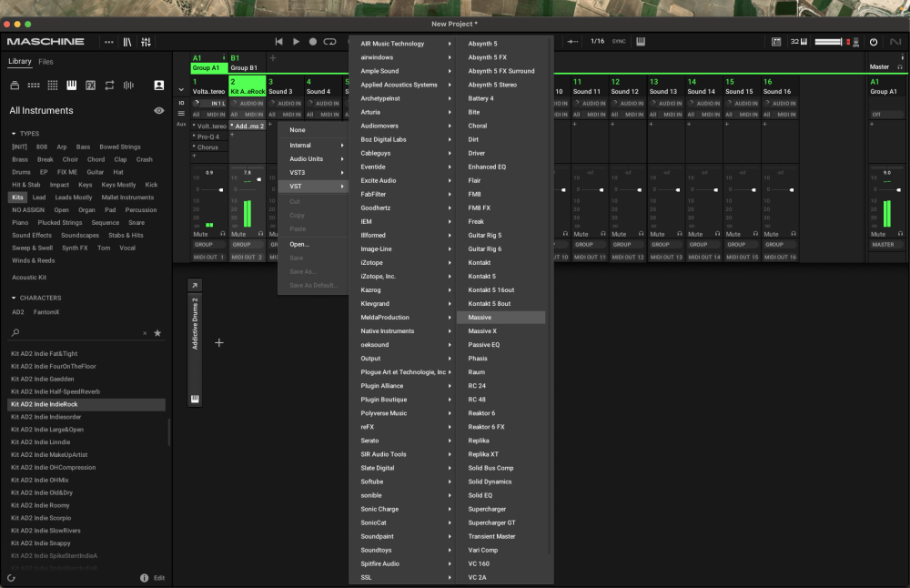Viewport: 910px width, 588px height.
Task: Select the FX effects browser icon
Action: pyautogui.click(x=90, y=85)
